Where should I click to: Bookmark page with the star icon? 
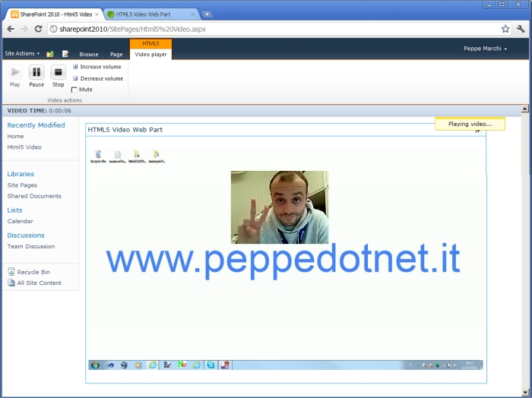click(505, 29)
